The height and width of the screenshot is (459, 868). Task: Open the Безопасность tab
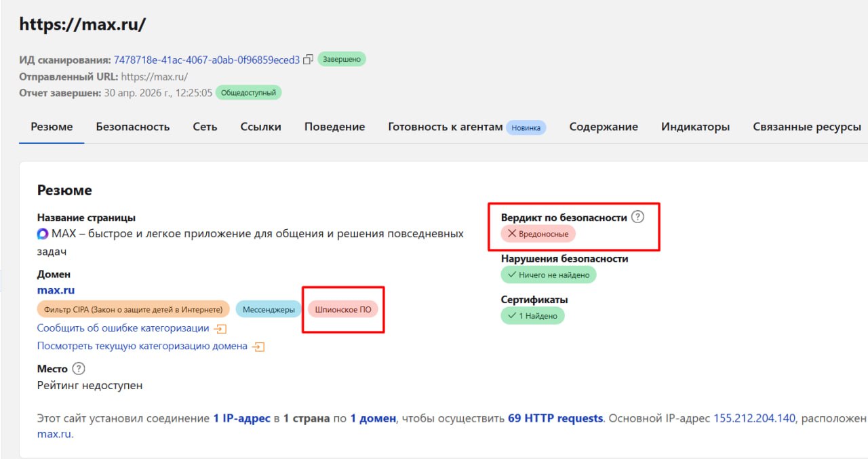pos(133,127)
